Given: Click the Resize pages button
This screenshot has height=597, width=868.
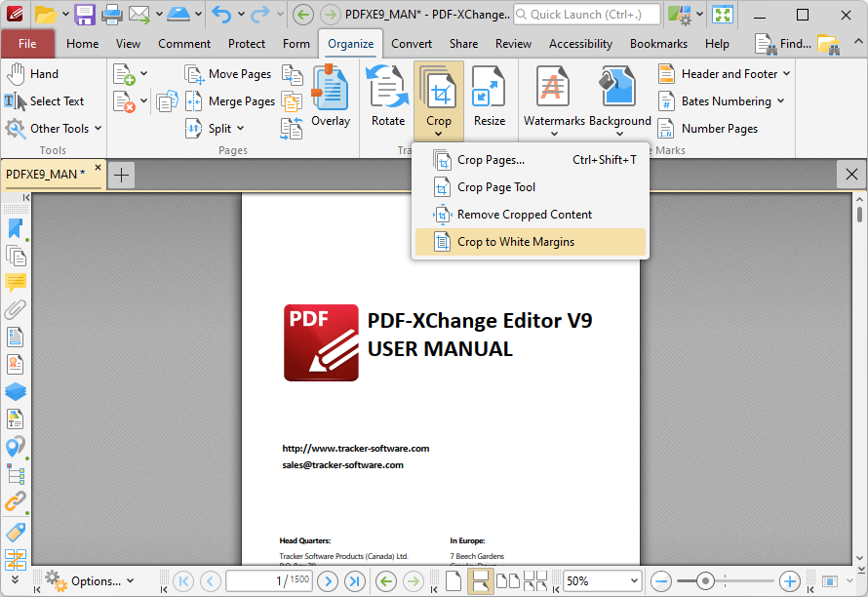Looking at the screenshot, I should [x=490, y=97].
